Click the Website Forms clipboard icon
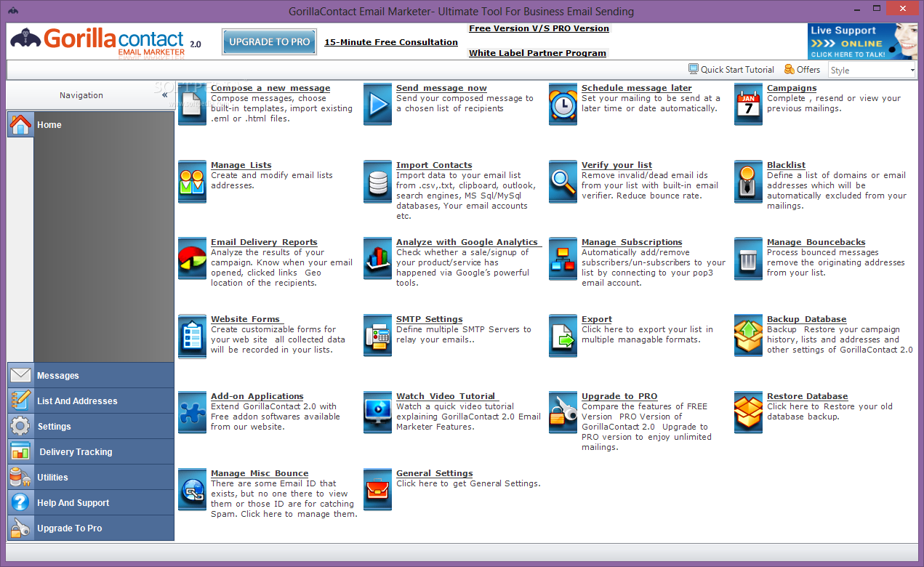 193,336
